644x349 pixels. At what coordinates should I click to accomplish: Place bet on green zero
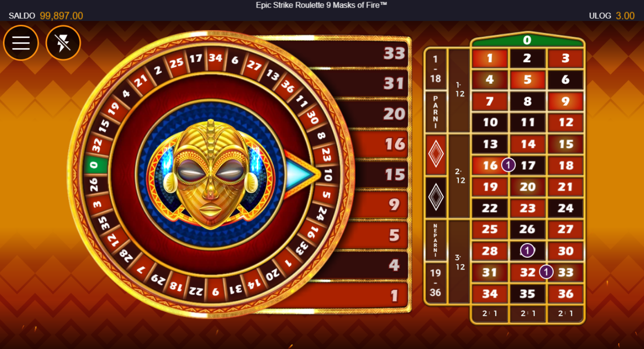click(x=527, y=41)
